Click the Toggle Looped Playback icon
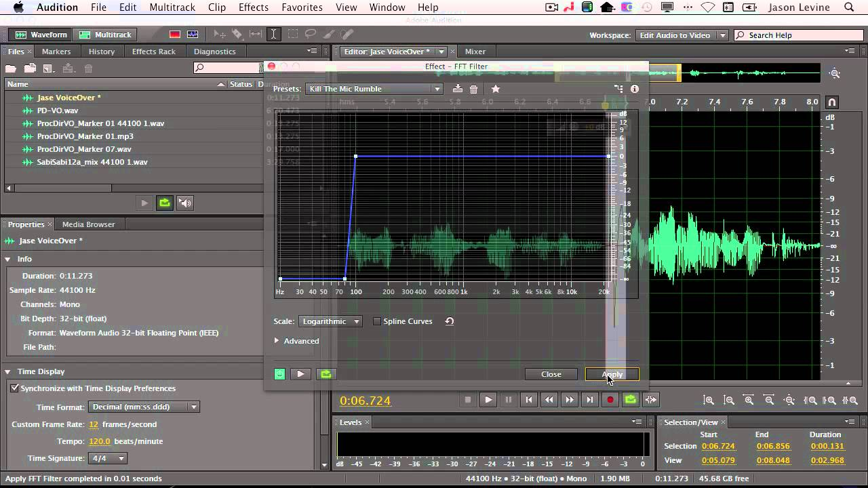868x488 pixels. coord(630,400)
